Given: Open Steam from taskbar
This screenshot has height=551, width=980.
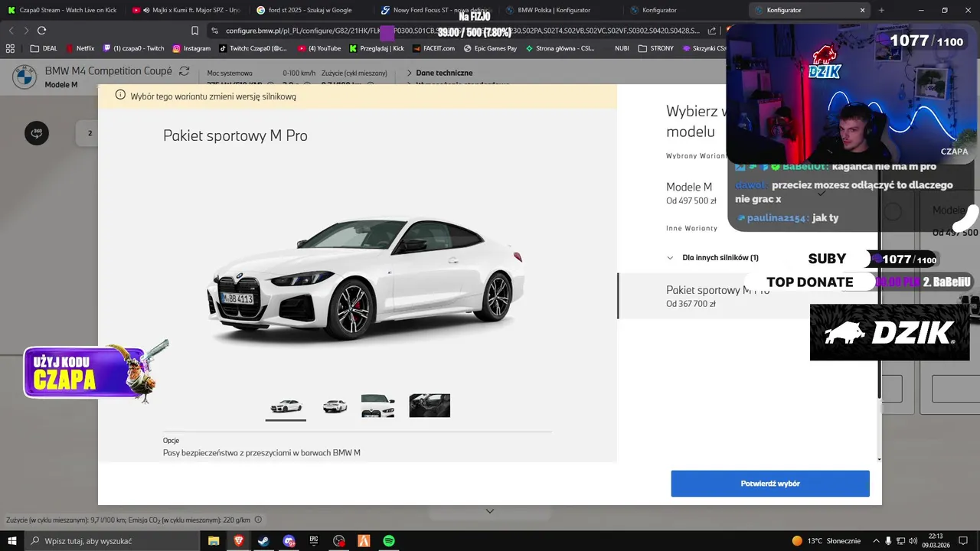Looking at the screenshot, I should 263,541.
